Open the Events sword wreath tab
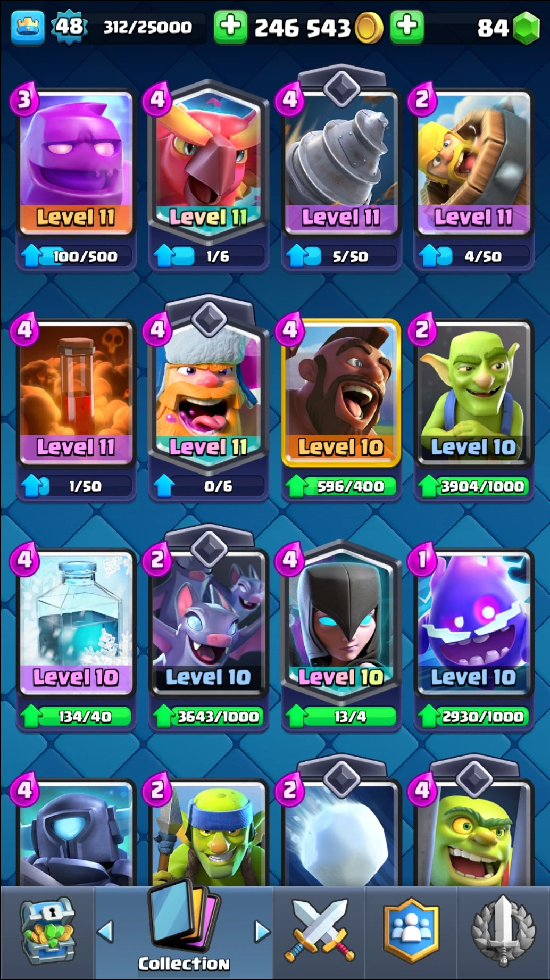The height and width of the screenshot is (980, 550). click(x=503, y=932)
